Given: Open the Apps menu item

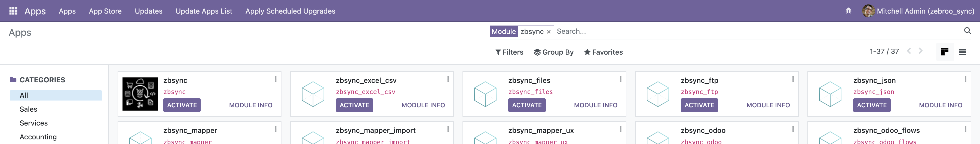Looking at the screenshot, I should pos(67,11).
